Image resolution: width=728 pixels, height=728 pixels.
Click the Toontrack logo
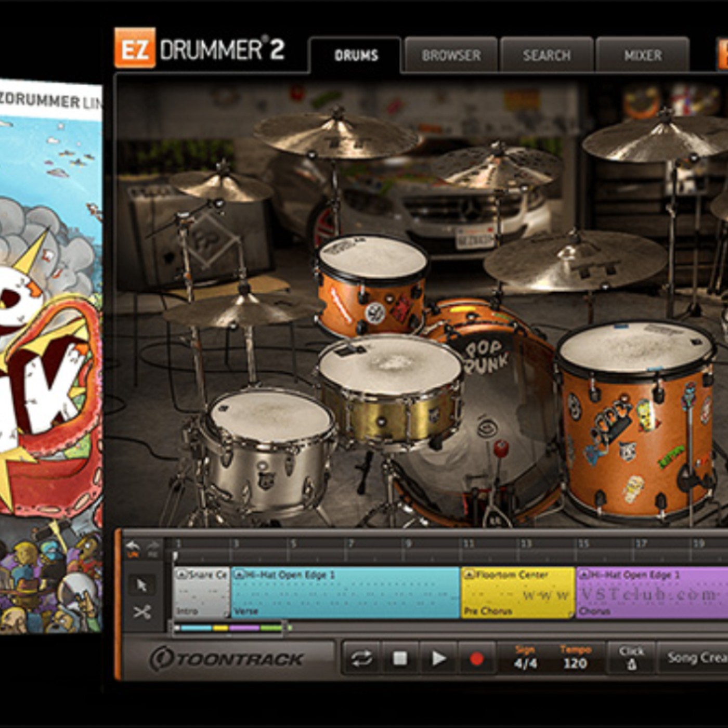click(226, 659)
